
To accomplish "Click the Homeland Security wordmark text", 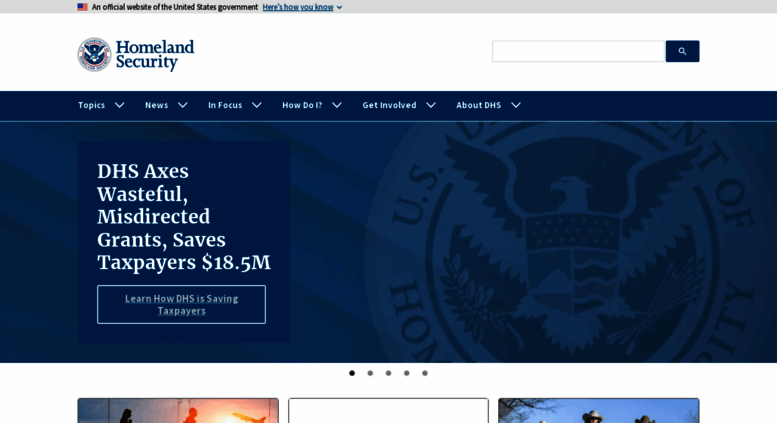I will [x=155, y=54].
